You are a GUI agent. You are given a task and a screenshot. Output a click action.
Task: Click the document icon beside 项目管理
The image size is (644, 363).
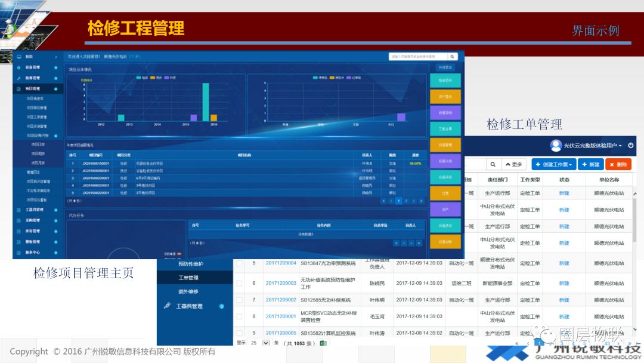click(19, 89)
